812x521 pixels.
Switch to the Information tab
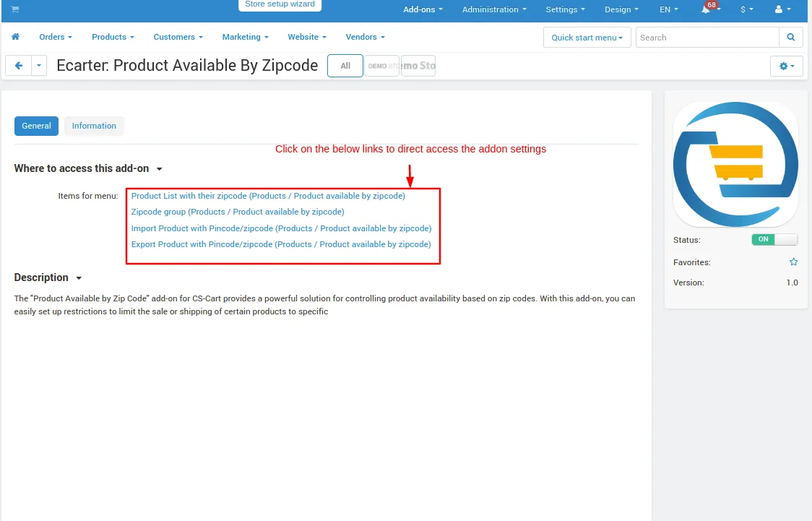pyautogui.click(x=94, y=126)
